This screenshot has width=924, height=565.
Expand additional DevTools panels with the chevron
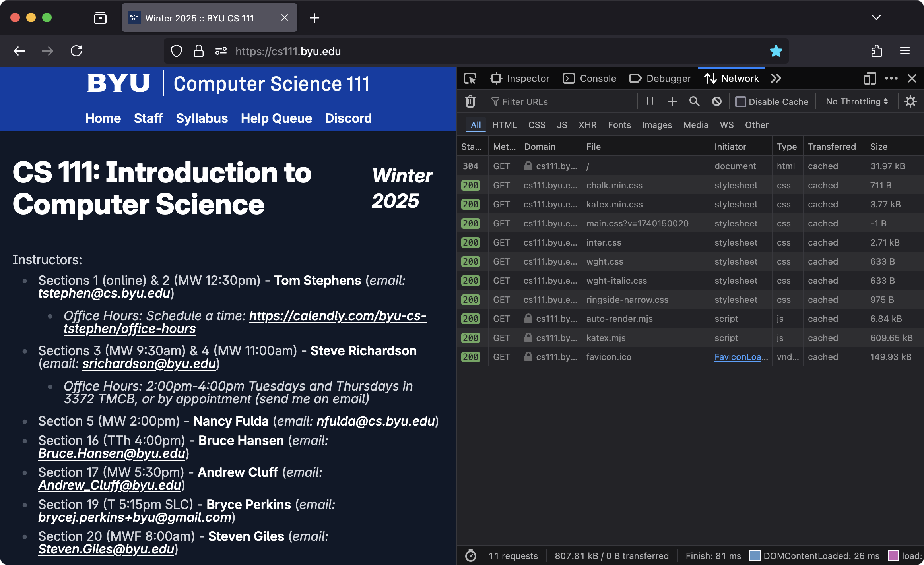(x=776, y=78)
